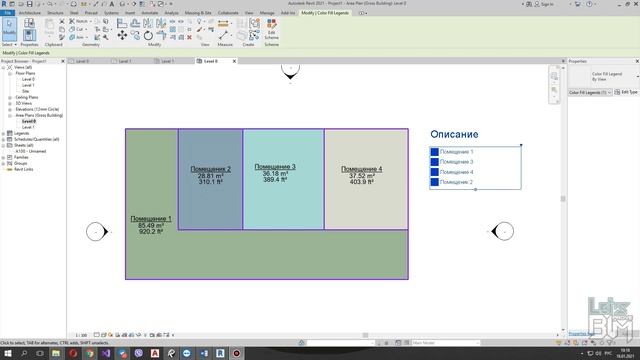
Task: Close the Project Browser panel
Action: coord(63,61)
